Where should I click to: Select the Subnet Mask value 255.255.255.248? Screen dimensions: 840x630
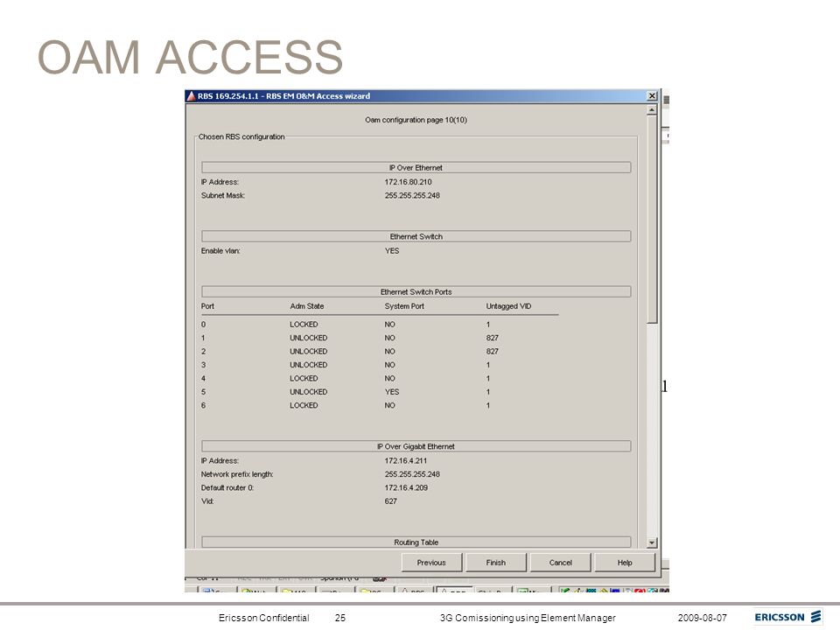(412, 195)
